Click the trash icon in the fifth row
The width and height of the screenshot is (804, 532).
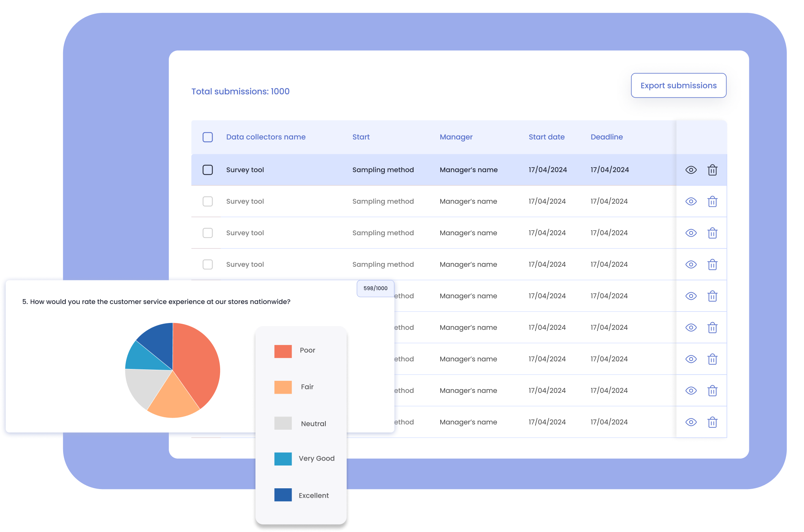(x=712, y=296)
